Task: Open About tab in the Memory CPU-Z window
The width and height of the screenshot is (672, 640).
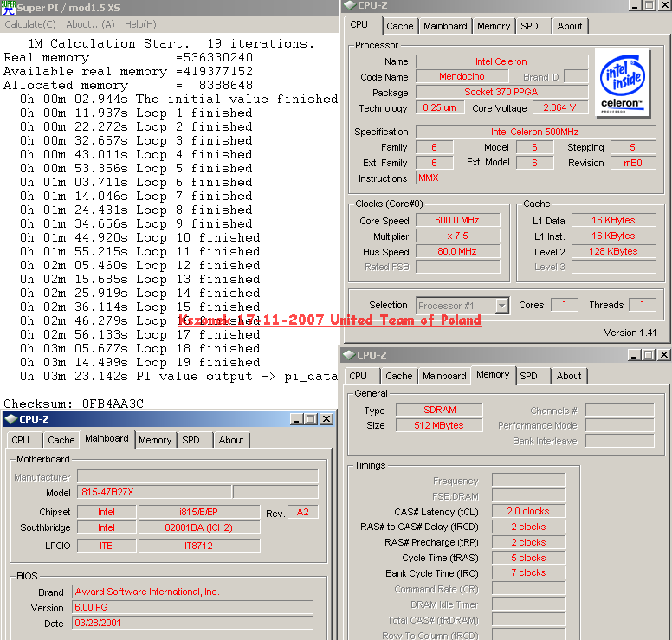Action: point(569,376)
